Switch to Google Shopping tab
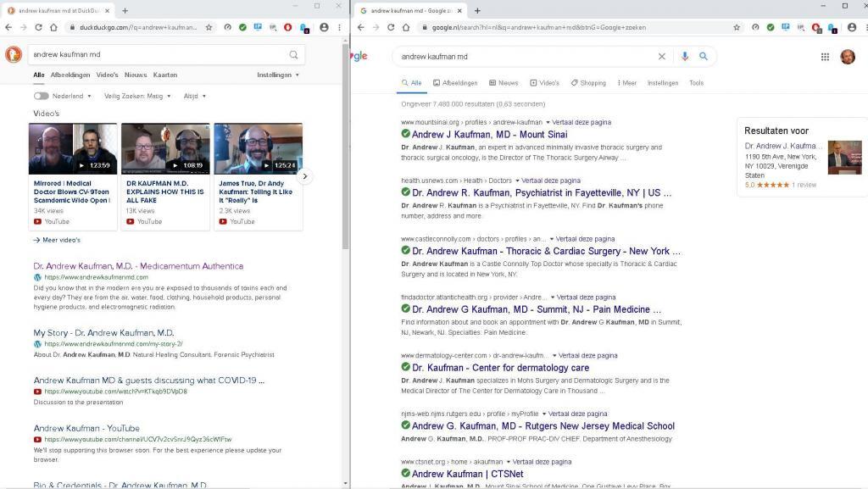 [x=588, y=83]
